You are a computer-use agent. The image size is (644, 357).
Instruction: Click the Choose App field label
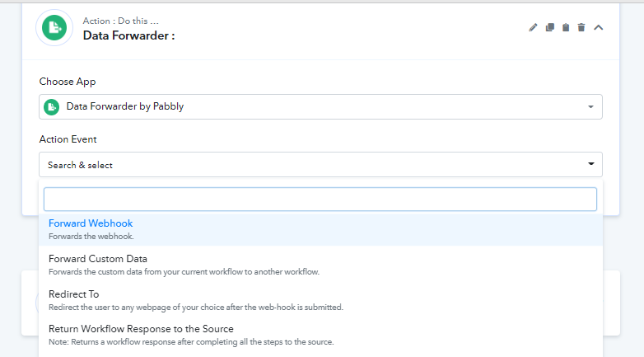pyautogui.click(x=68, y=82)
